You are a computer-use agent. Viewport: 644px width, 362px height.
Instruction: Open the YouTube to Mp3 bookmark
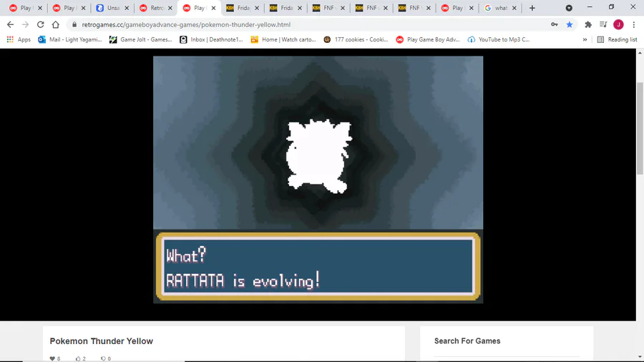click(499, 39)
